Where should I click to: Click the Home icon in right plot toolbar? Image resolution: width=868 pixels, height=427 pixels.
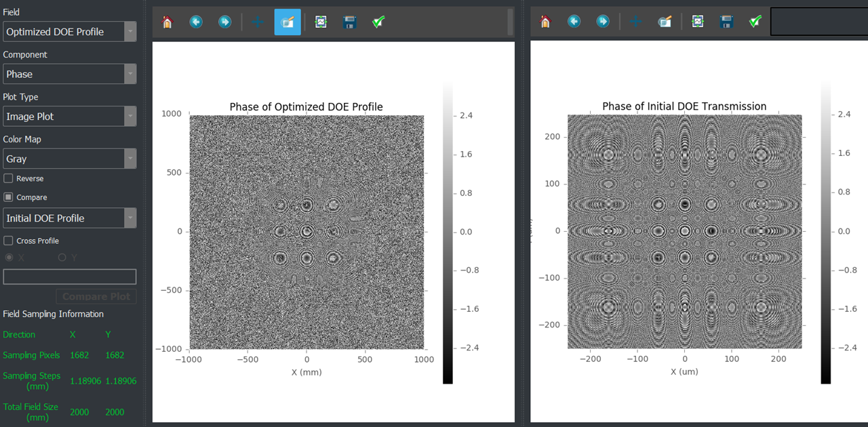pyautogui.click(x=545, y=22)
